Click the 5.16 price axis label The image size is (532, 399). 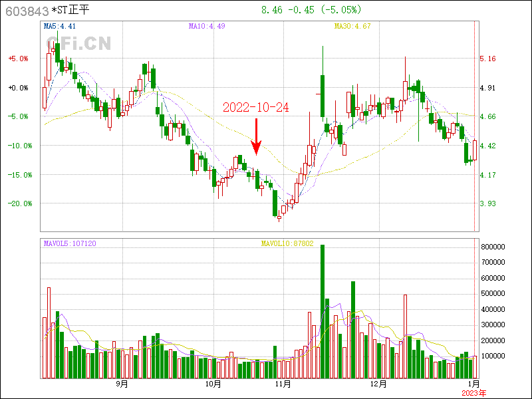[x=487, y=59]
